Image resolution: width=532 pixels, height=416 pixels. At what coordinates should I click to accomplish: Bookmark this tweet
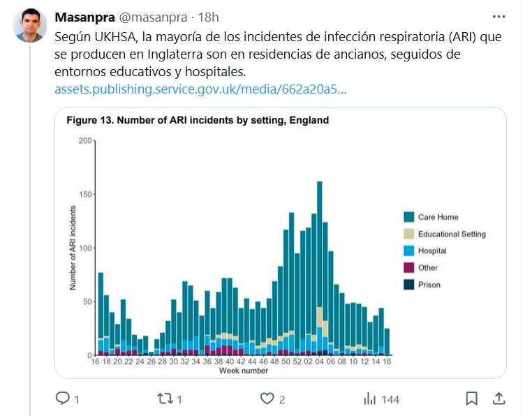tap(472, 399)
